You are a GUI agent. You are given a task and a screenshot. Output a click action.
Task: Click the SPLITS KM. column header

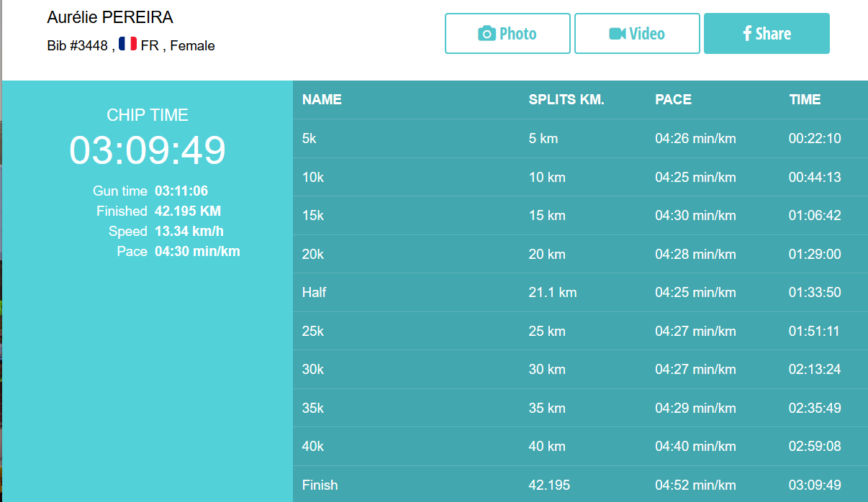(x=566, y=100)
